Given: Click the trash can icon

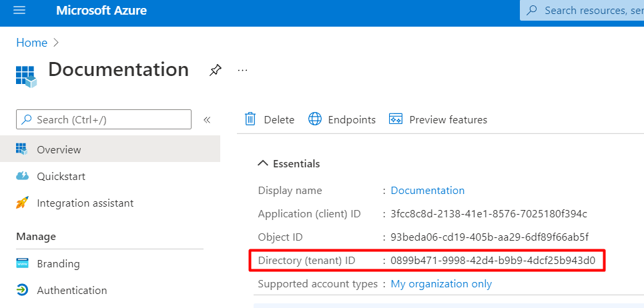Looking at the screenshot, I should click(x=250, y=119).
